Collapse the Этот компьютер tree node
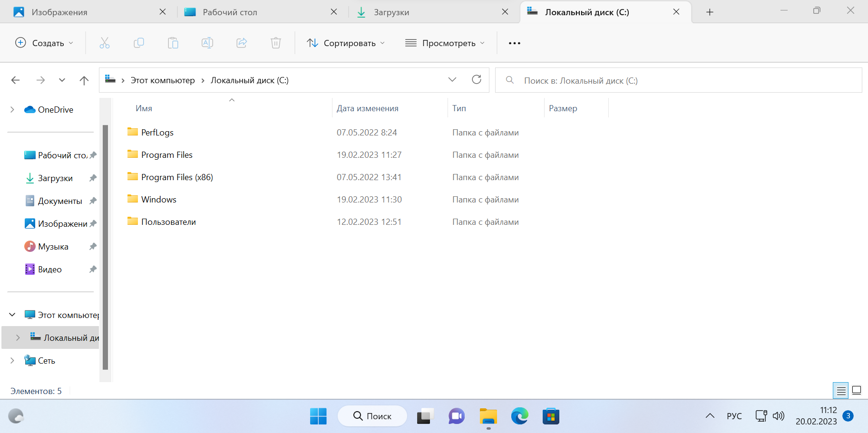868x433 pixels. [x=12, y=315]
